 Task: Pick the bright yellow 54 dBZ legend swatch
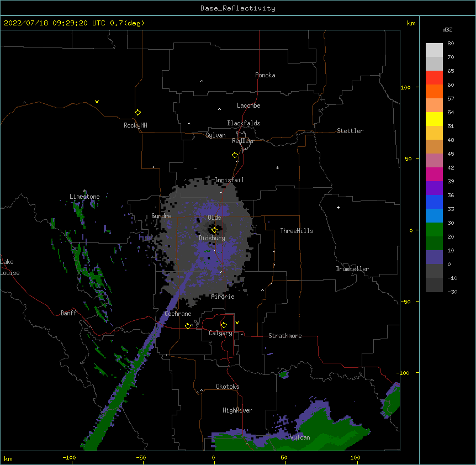pos(434,119)
